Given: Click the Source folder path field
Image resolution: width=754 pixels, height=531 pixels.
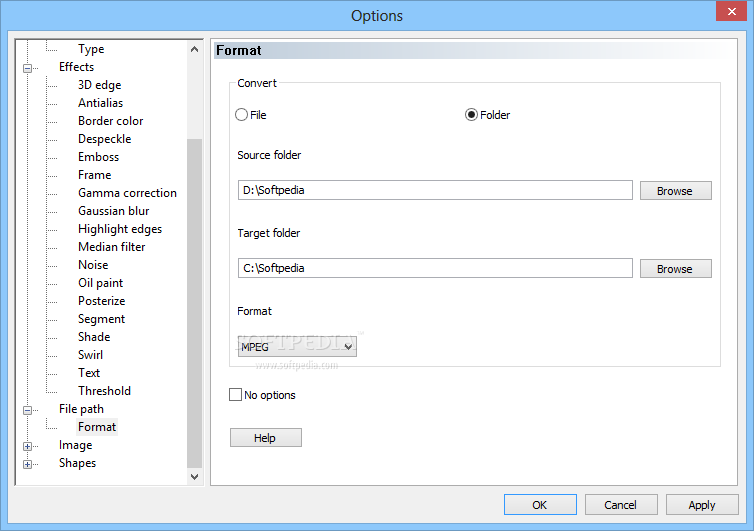Looking at the screenshot, I should [435, 190].
